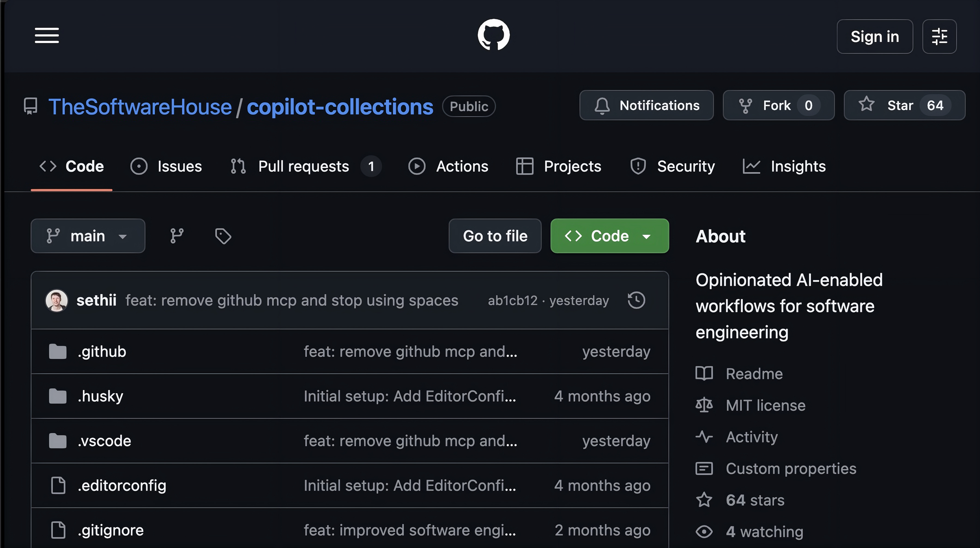
Task: Click Go to file button
Action: pos(495,236)
